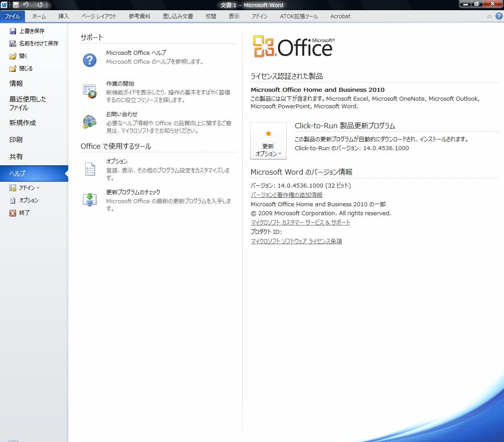The image size is (504, 442).
Task: Click the 名前を付けて保存 label in sidebar
Action: click(x=38, y=44)
